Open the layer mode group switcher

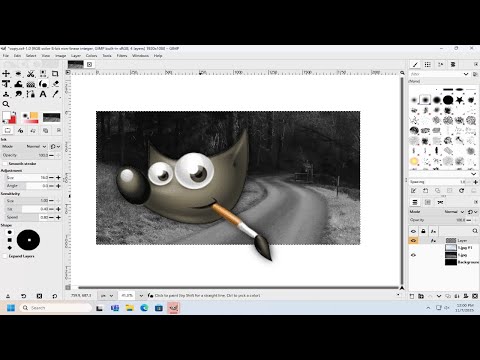point(473,212)
